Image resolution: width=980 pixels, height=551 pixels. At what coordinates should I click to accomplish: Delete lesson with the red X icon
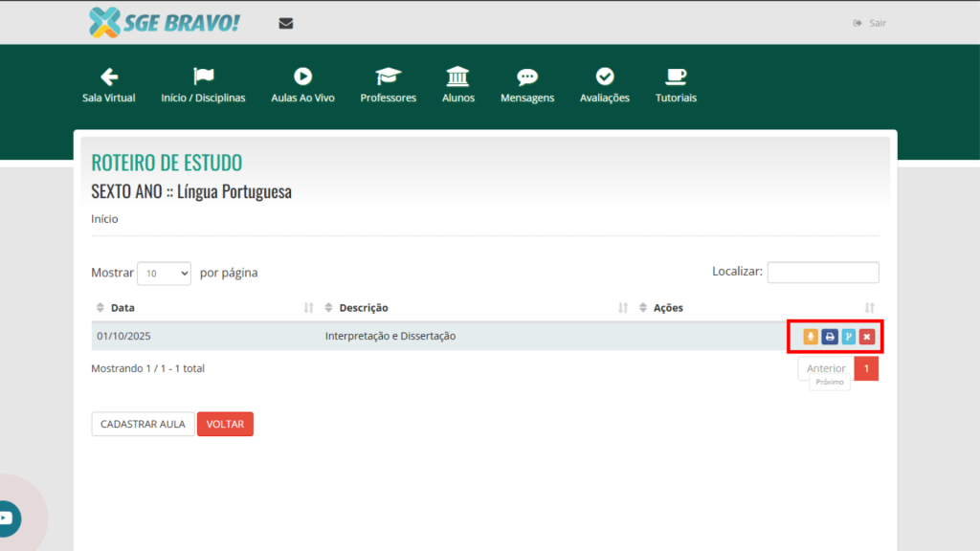867,337
